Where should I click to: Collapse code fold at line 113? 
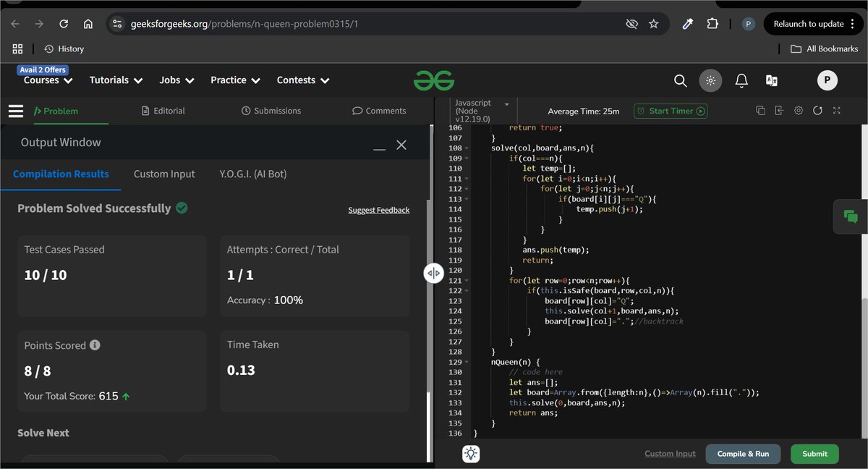click(x=467, y=199)
